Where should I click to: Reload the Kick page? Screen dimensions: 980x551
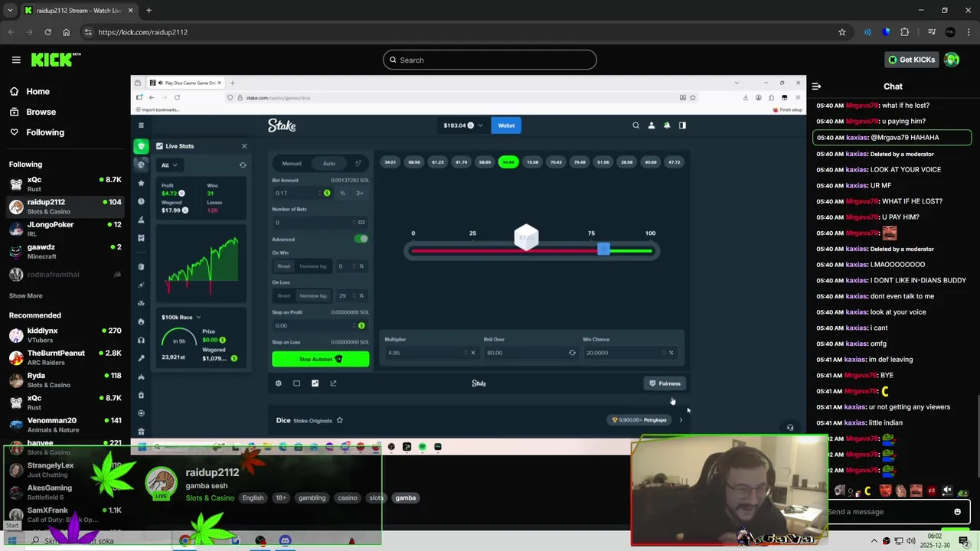click(47, 32)
